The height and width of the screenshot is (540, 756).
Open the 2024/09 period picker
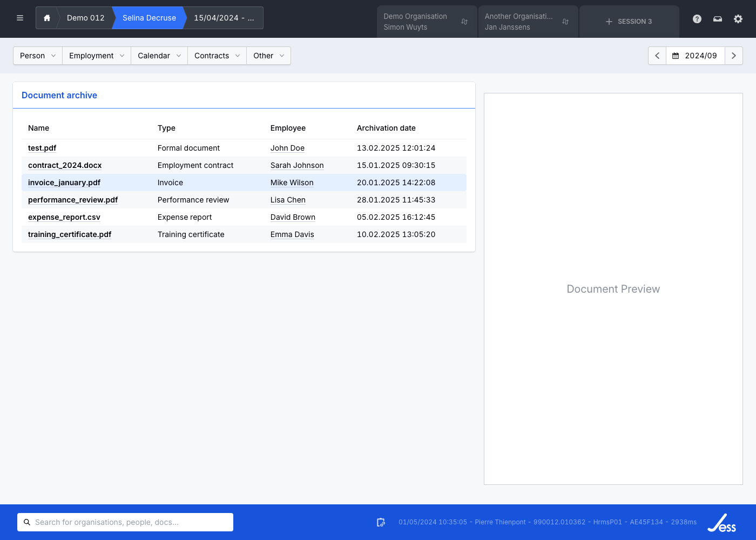695,56
